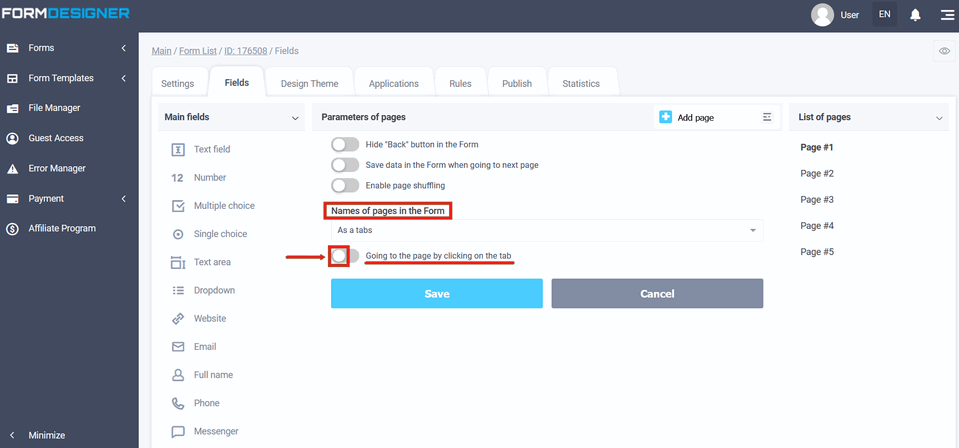Click the Form List breadcrumb link
Viewport: 959px width, 448px height.
click(x=200, y=51)
